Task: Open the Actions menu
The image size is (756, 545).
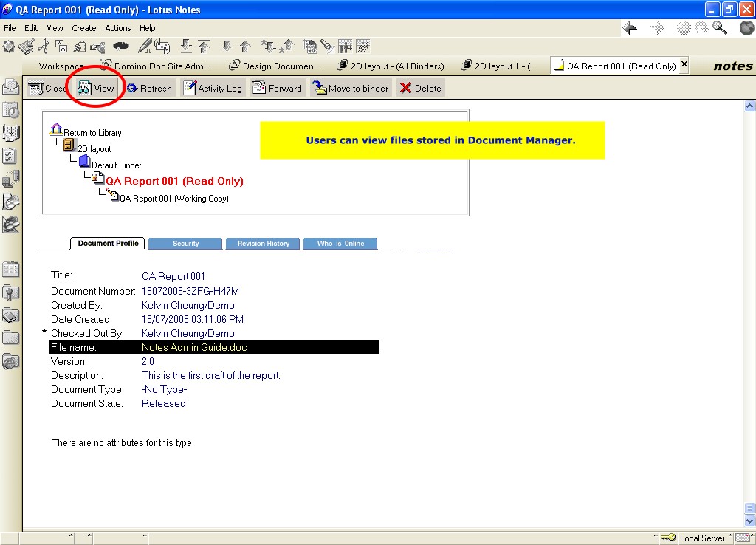Action: (117, 28)
